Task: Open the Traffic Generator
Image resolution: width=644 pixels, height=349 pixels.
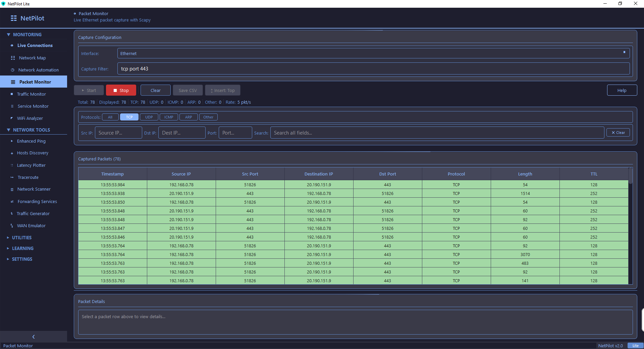Action: pos(33,213)
